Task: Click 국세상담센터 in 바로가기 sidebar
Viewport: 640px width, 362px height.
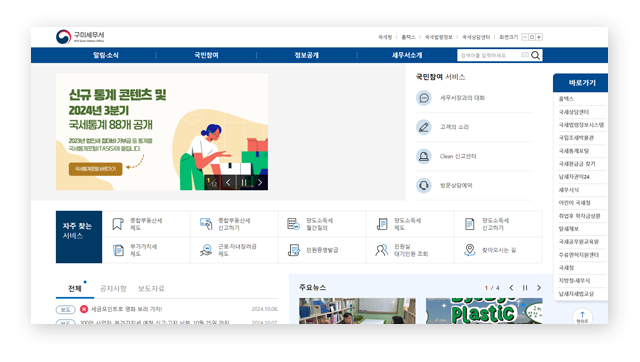Action: coord(574,112)
